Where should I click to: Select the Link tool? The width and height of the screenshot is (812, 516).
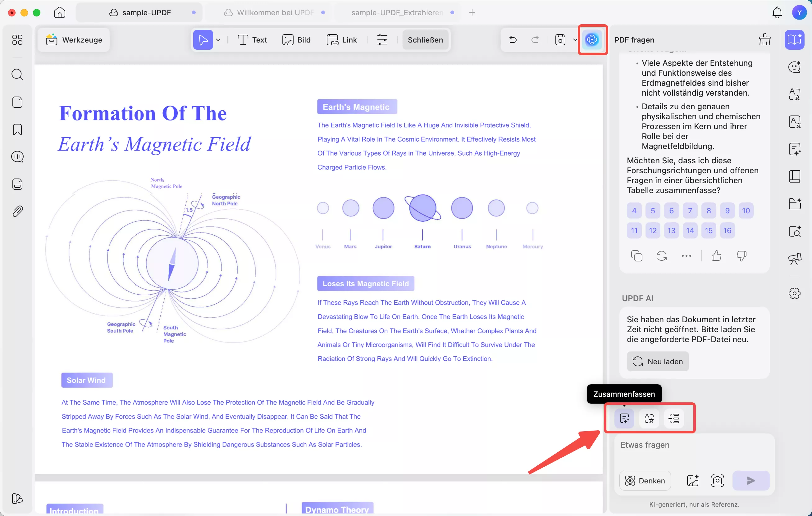(342, 39)
